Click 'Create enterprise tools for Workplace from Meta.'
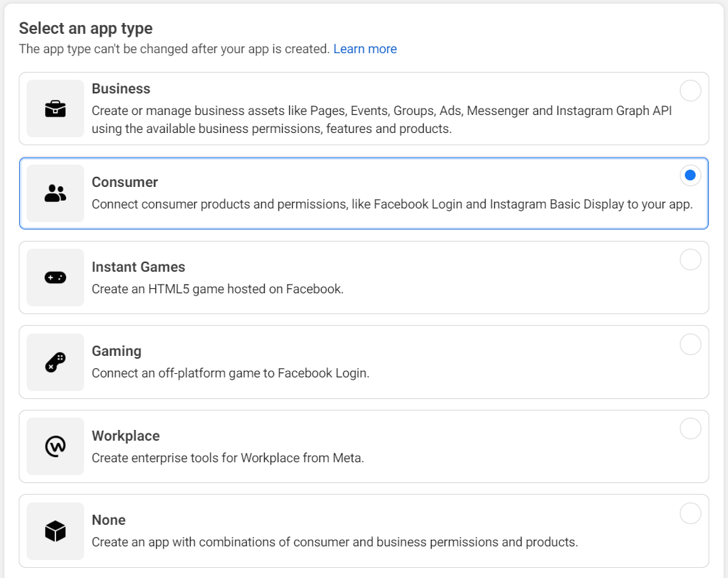 click(228, 458)
